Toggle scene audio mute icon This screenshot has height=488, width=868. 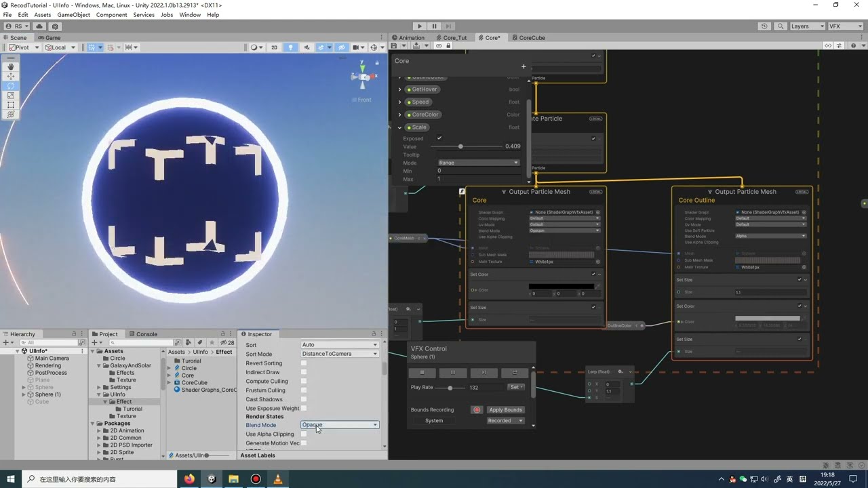point(307,47)
